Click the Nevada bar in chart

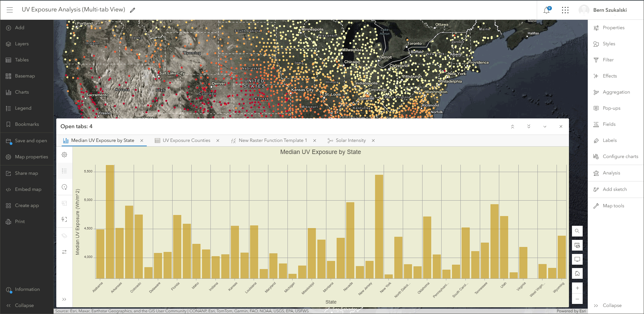350,240
